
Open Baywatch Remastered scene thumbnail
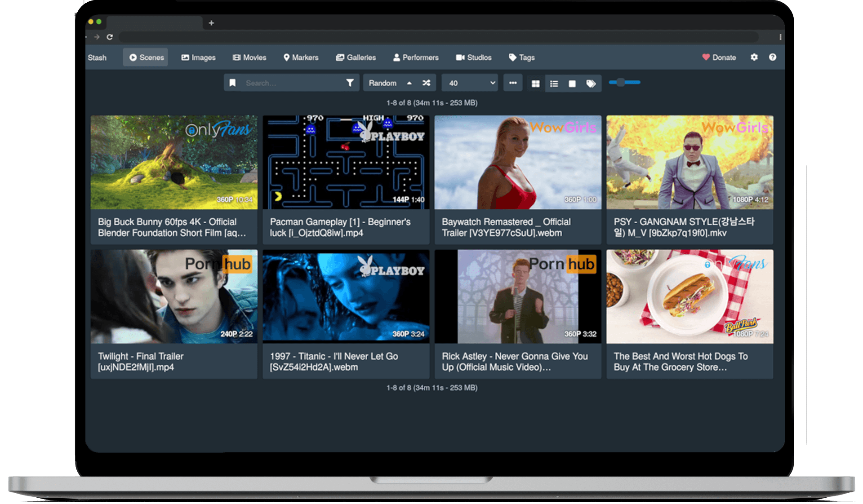click(x=518, y=162)
